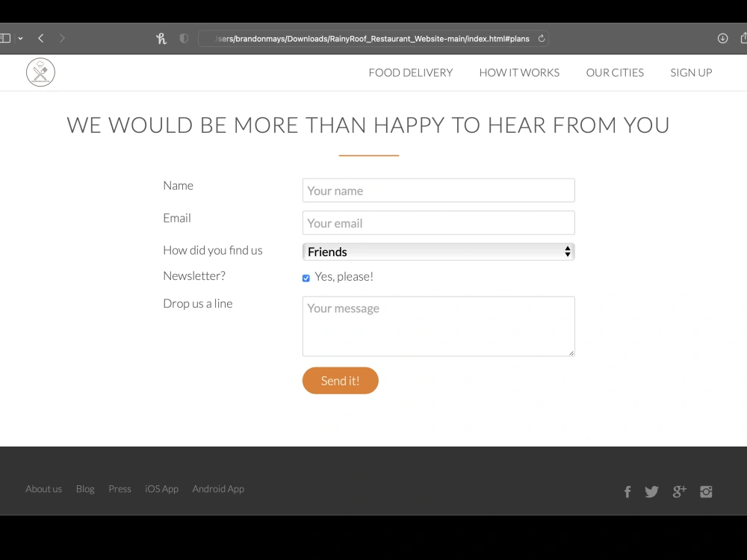Open the sidebar tab group chevron
This screenshot has width=747, height=560.
20,38
